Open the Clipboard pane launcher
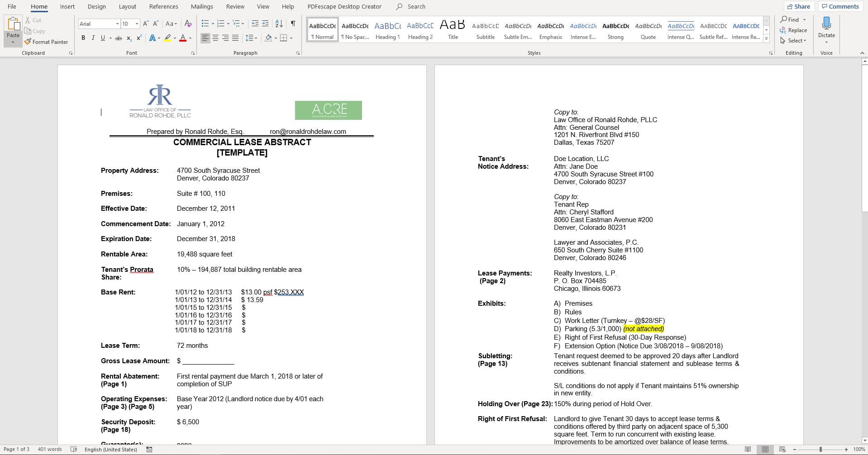 71,53
